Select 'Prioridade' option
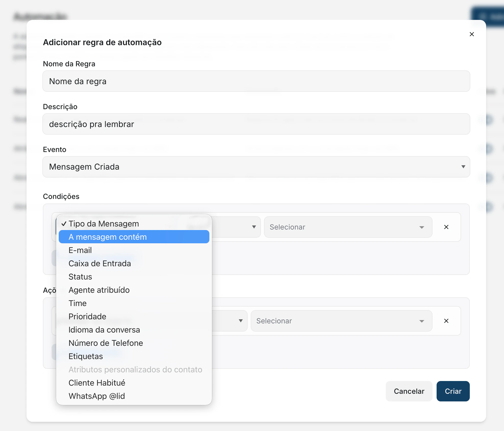 pyautogui.click(x=134, y=316)
